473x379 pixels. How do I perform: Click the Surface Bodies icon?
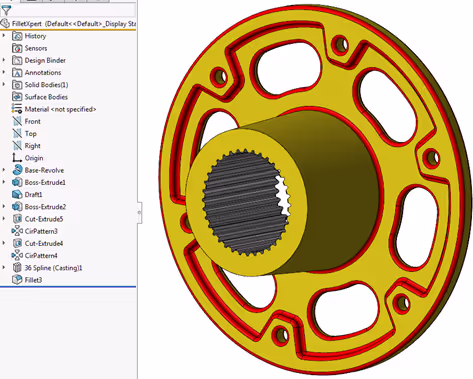(17, 97)
